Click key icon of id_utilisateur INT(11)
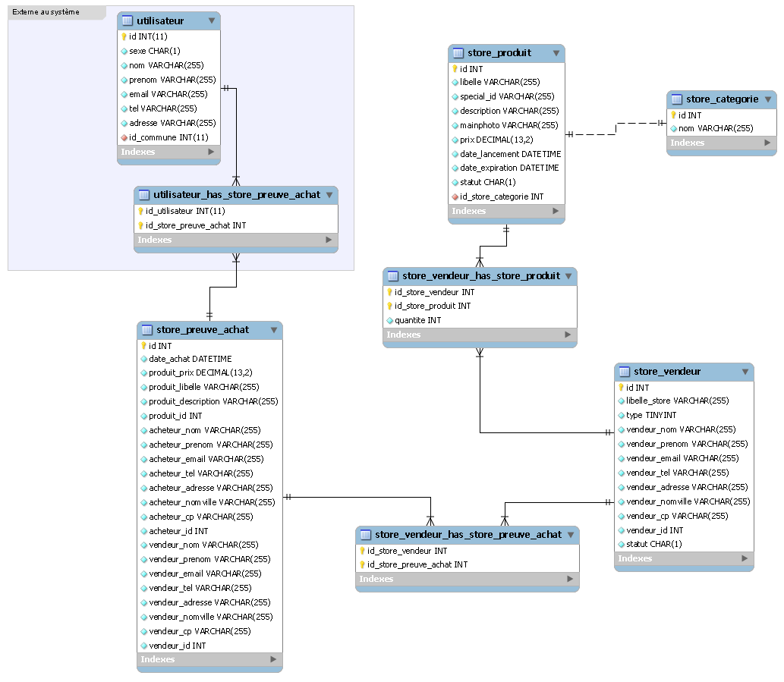 141,211
